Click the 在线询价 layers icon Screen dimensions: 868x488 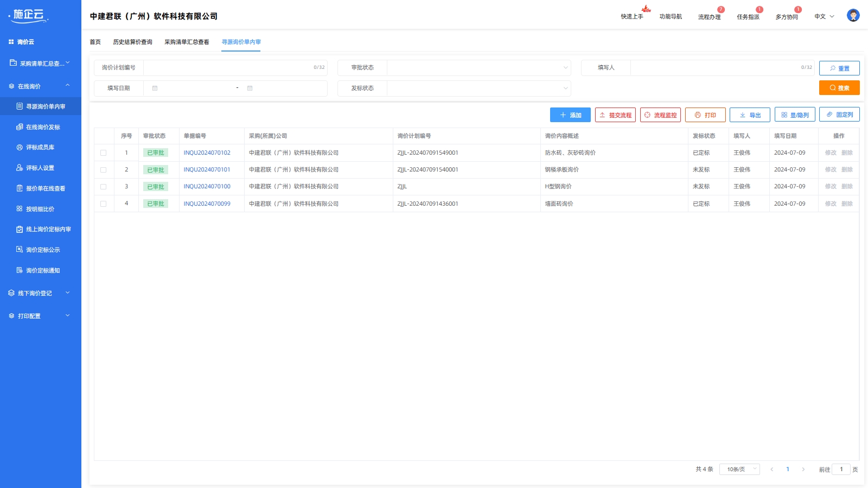tap(11, 86)
